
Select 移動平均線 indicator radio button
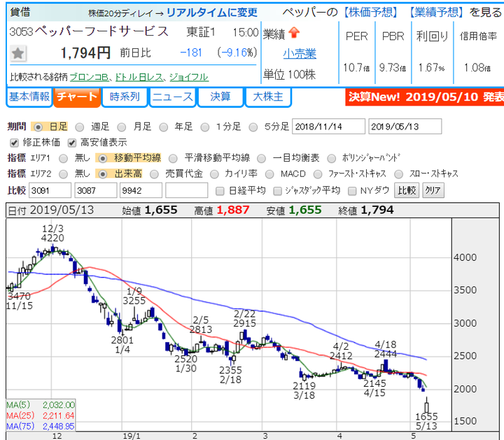pyautogui.click(x=102, y=158)
